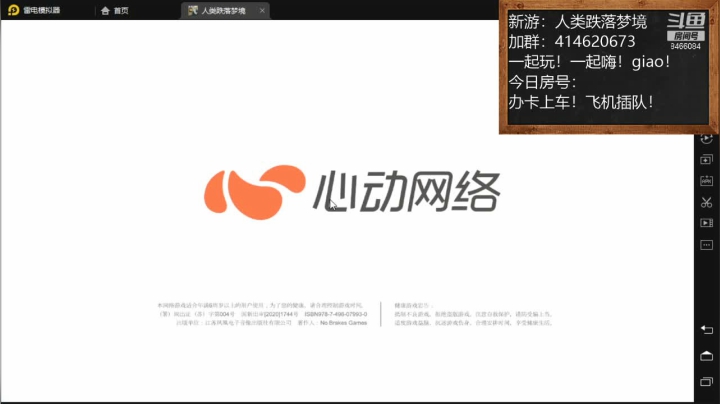Open the 首页 home tab

[115, 11]
